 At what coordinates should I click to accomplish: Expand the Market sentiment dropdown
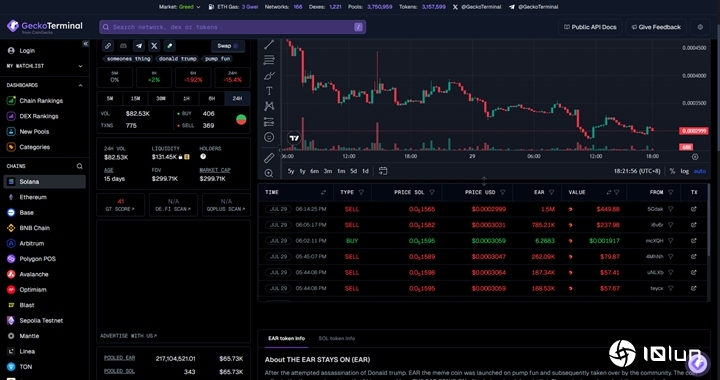point(180,7)
